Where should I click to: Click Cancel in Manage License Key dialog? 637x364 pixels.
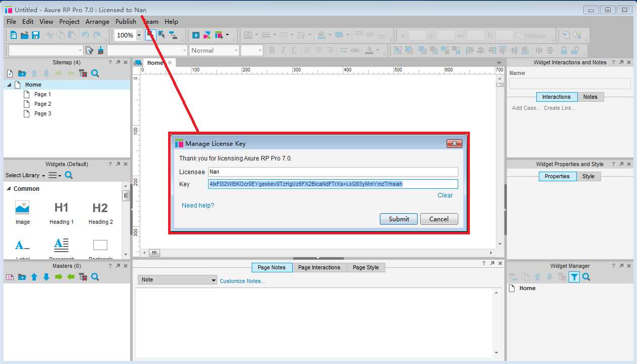tap(439, 219)
